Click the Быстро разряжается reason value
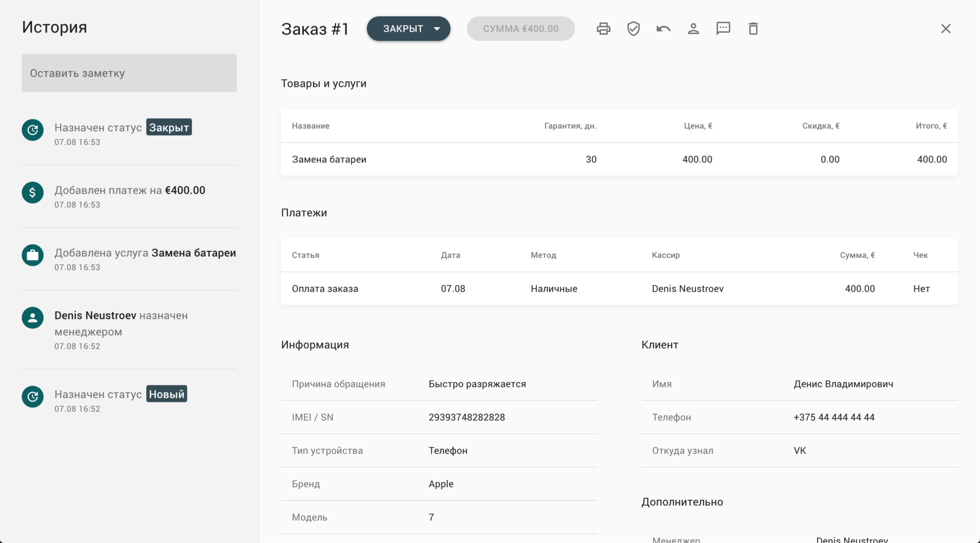Screen dimensions: 980x543 pyautogui.click(x=477, y=384)
